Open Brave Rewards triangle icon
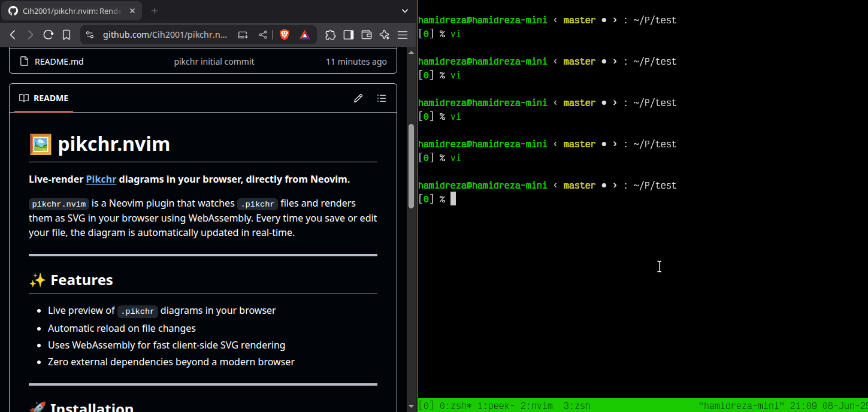868x412 pixels. (305, 35)
